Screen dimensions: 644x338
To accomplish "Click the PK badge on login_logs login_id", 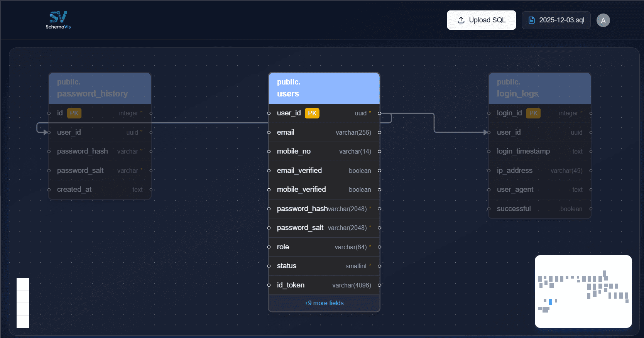I will coord(533,113).
